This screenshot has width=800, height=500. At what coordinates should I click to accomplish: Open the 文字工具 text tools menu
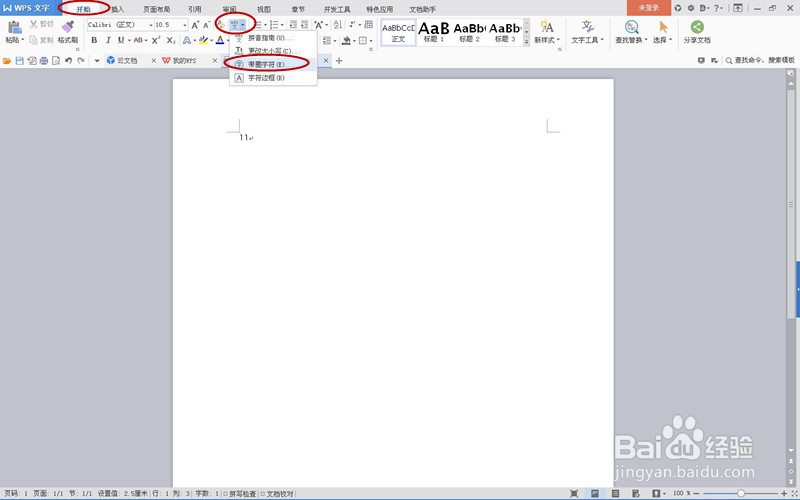coord(587,32)
